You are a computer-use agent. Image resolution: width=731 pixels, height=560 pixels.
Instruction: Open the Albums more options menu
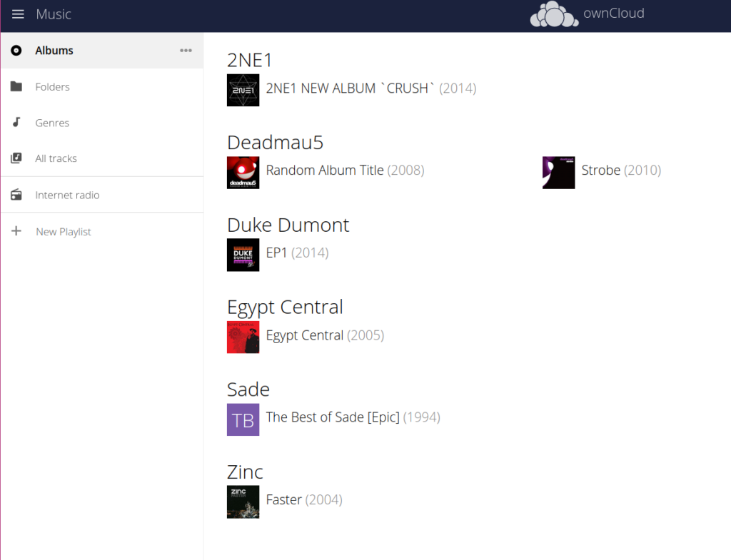click(186, 51)
